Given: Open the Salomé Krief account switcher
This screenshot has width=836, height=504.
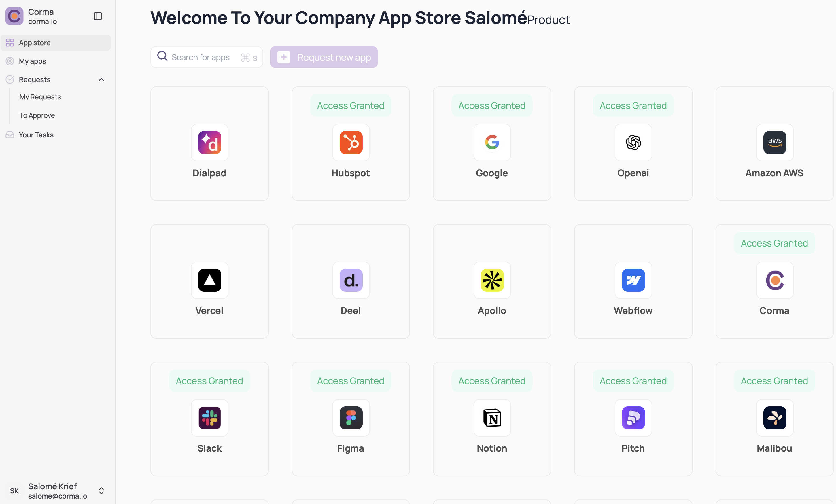Looking at the screenshot, I should click(101, 491).
